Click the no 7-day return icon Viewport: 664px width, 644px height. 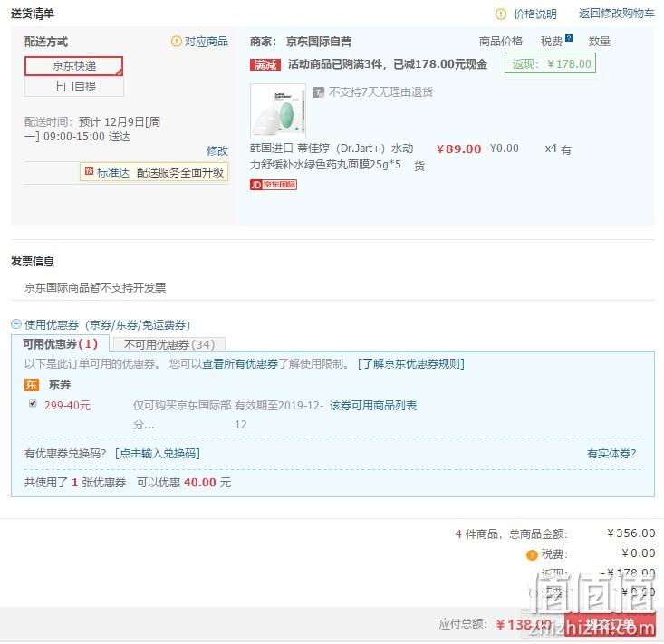coord(318,91)
